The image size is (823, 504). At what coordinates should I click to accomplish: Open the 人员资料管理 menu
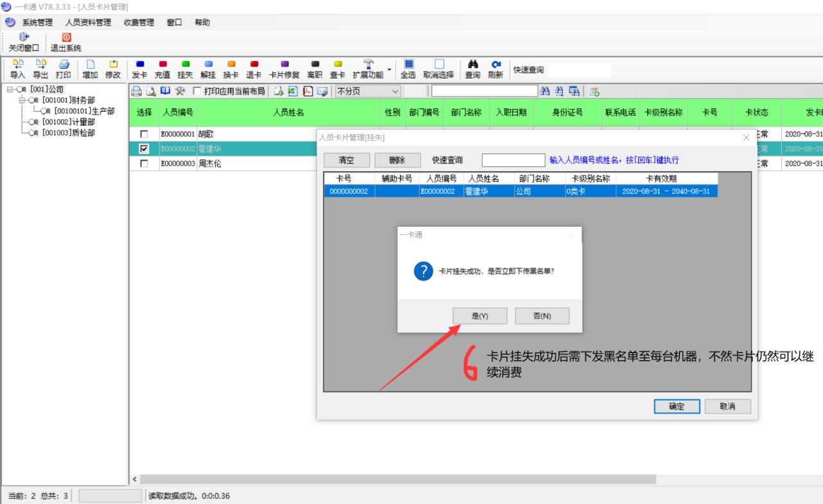point(88,22)
